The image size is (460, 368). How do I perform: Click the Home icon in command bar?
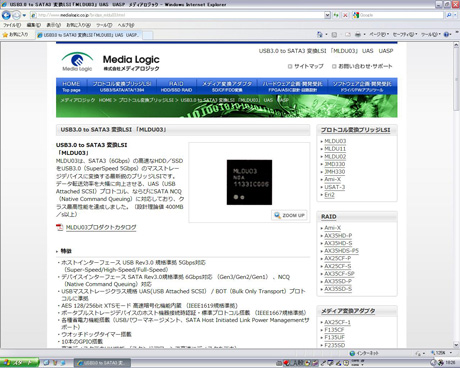pyautogui.click(x=320, y=34)
